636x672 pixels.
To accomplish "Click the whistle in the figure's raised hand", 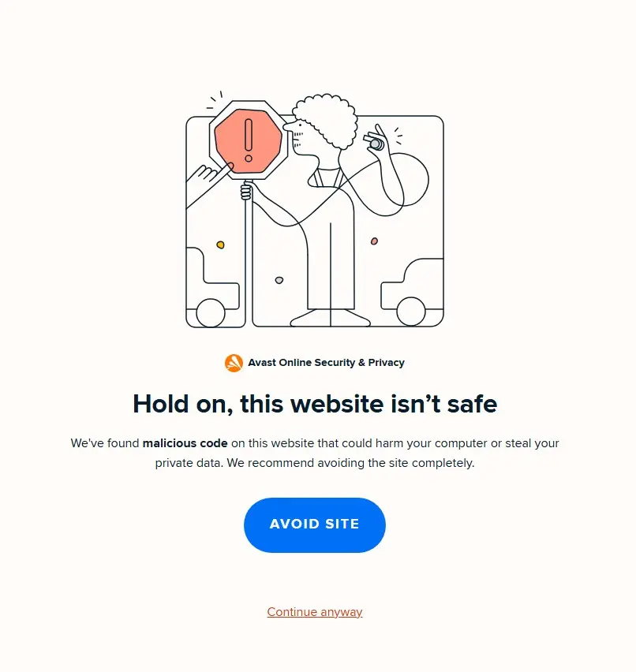I will (x=373, y=142).
